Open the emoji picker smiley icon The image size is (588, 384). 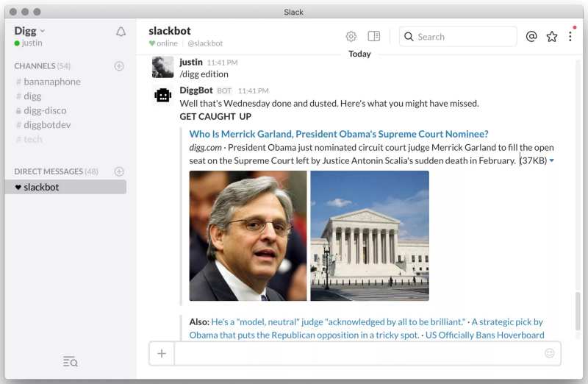[549, 353]
